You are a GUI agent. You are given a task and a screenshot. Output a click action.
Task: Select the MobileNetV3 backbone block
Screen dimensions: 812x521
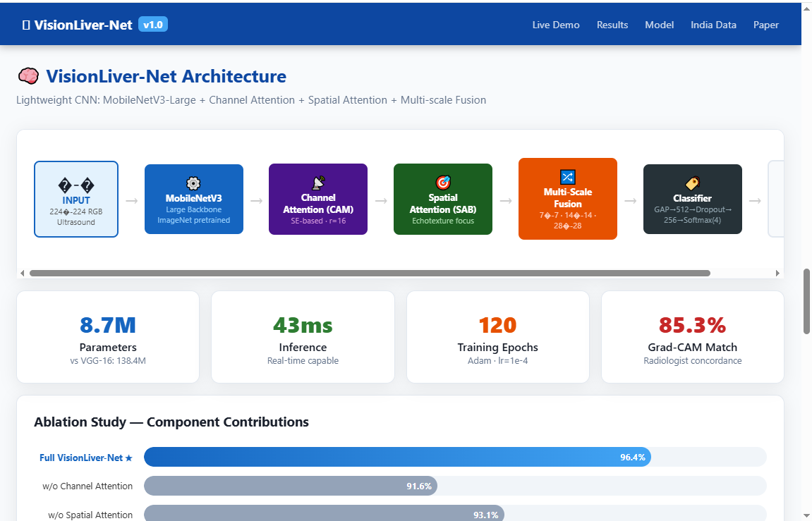coord(194,200)
